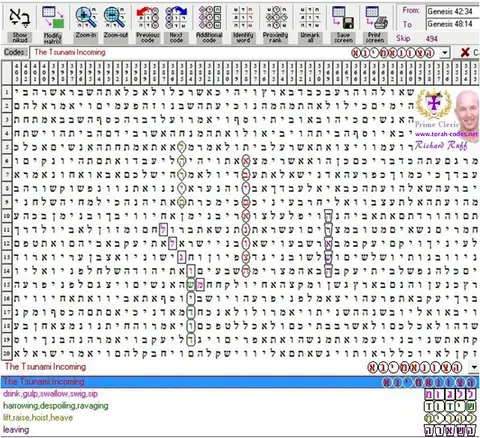The width and height of the screenshot is (480, 438).
Task: Open Proximity rank tool
Action: pos(276,17)
